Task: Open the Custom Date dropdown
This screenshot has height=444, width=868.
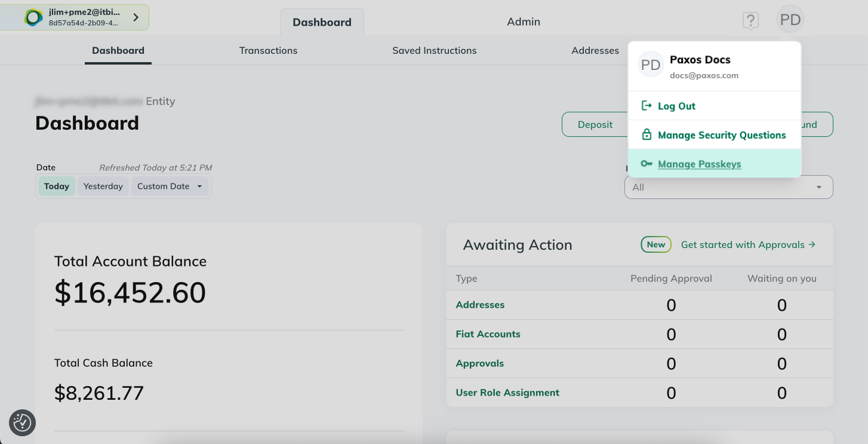Action: 170,186
